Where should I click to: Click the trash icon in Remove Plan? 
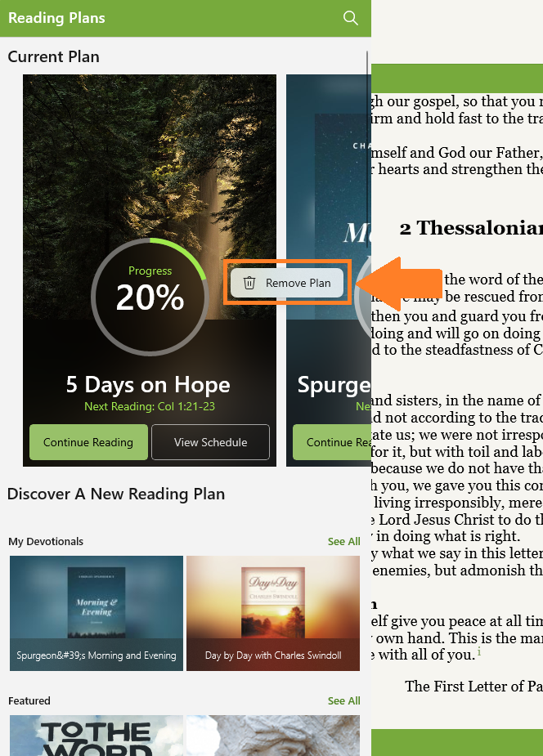click(x=249, y=283)
